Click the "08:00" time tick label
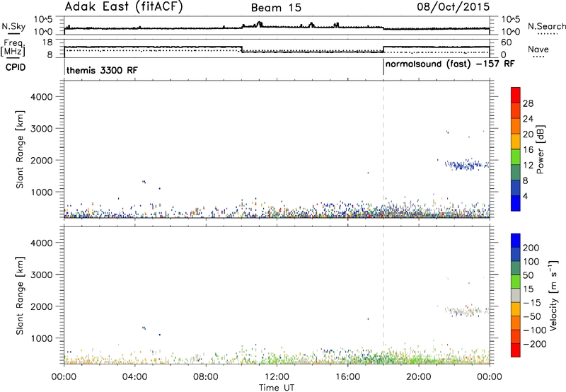 [x=206, y=377]
